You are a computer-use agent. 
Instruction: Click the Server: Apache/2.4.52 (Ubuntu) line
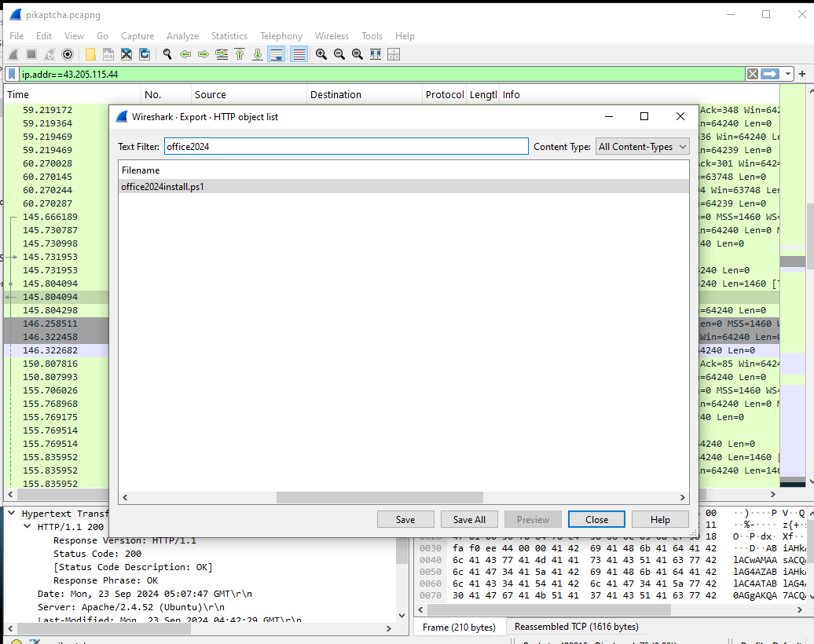tap(130, 607)
